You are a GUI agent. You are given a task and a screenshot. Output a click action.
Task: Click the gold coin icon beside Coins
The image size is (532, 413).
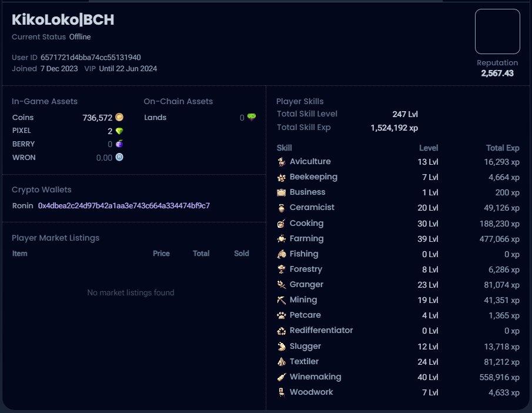pyautogui.click(x=119, y=117)
